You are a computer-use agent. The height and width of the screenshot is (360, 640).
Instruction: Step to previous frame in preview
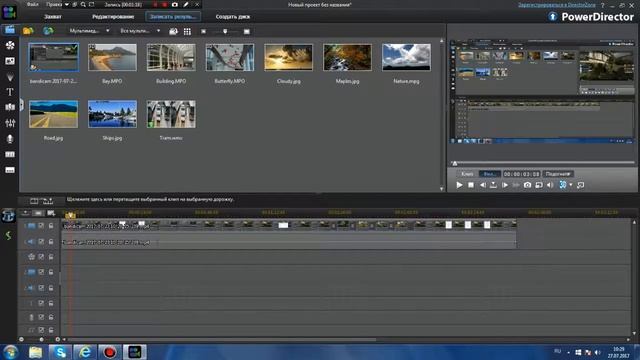tap(482, 185)
